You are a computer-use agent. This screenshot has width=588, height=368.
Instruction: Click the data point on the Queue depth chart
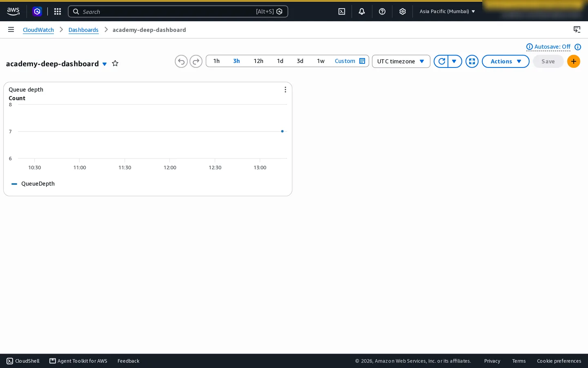282,131
